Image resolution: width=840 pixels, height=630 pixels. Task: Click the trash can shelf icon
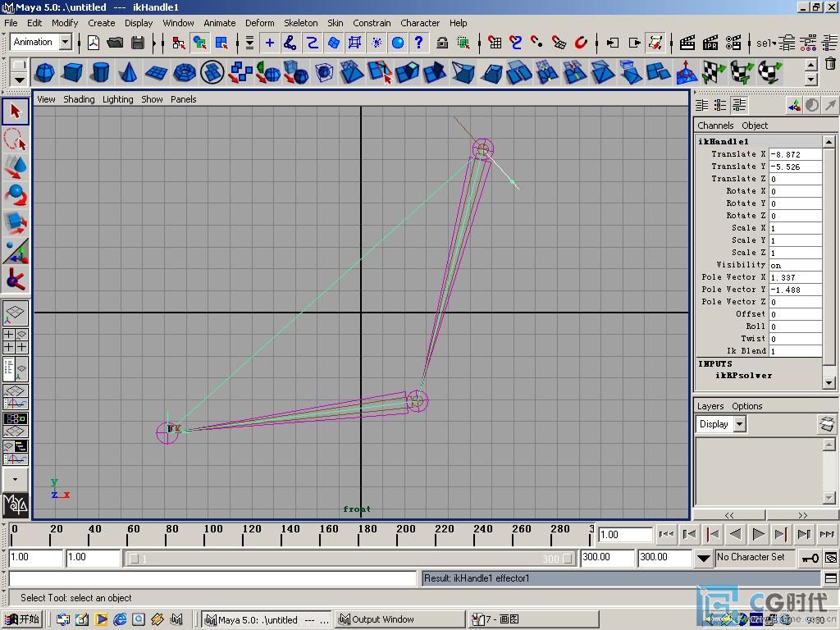[830, 64]
